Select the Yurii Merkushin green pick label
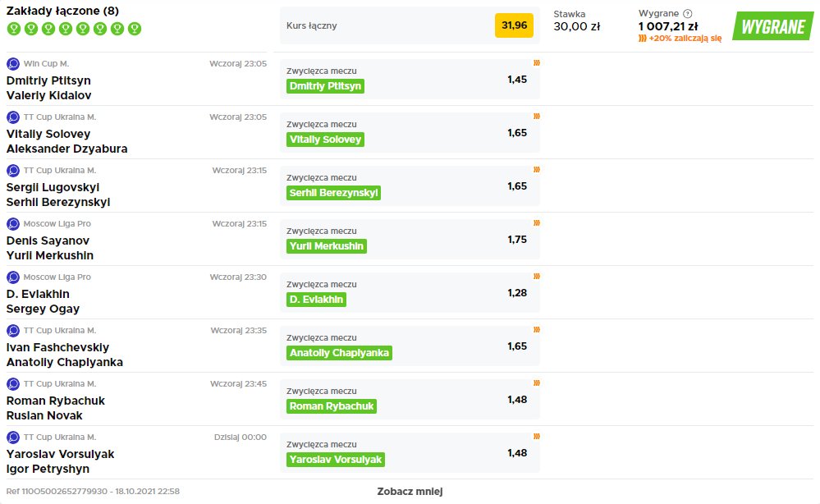The width and height of the screenshot is (820, 504). pos(327,246)
